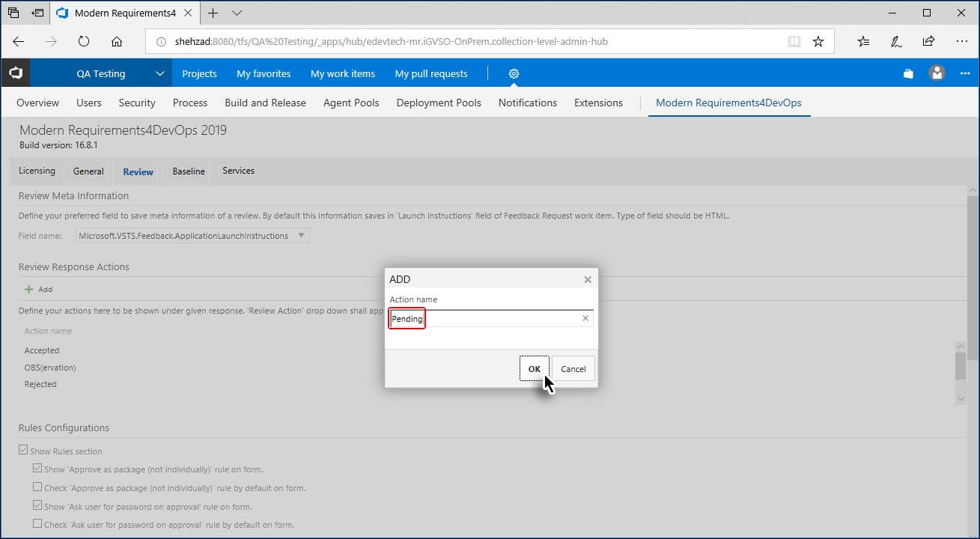Open Deployment Pools hub
980x539 pixels.
(439, 103)
